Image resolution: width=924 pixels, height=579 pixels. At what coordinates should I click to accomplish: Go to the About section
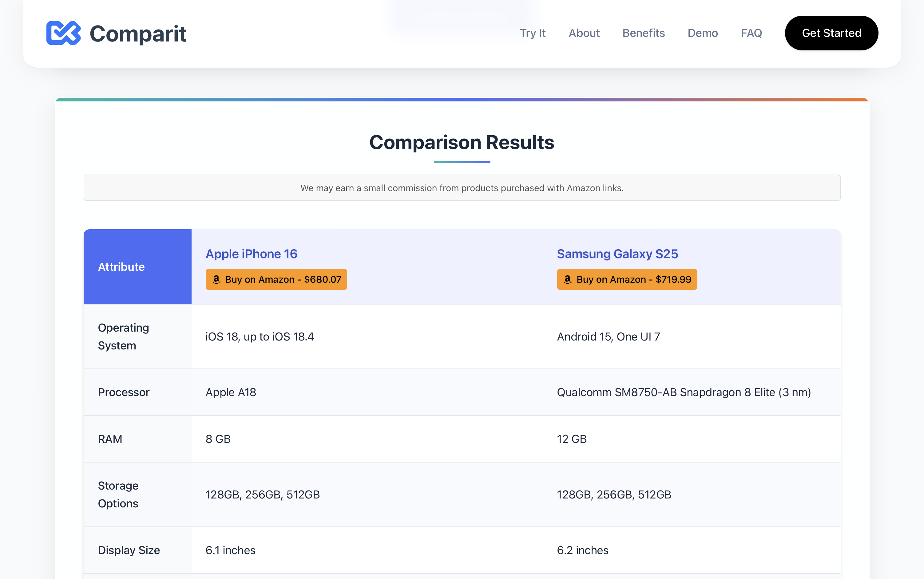[x=584, y=33]
